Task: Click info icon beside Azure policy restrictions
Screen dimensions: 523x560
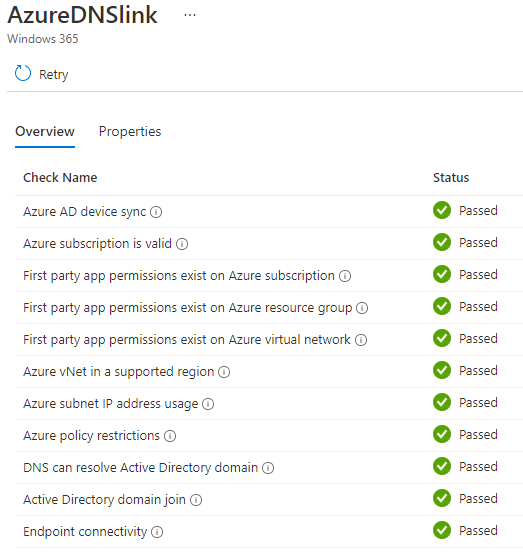Action: pos(170,436)
